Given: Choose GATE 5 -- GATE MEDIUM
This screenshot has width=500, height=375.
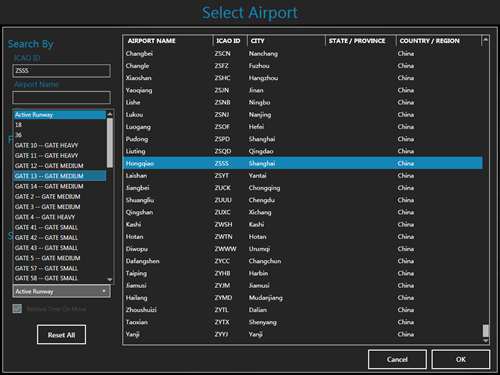Looking at the screenshot, I should (x=60, y=258).
